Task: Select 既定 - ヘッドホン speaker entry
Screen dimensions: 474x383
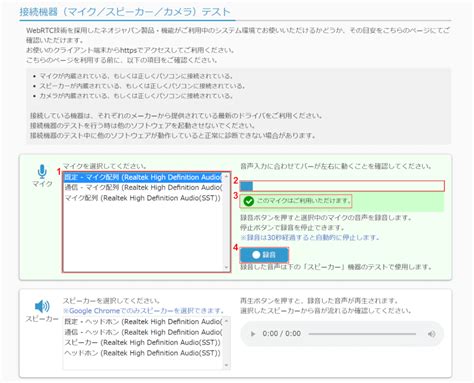Action: [143, 322]
